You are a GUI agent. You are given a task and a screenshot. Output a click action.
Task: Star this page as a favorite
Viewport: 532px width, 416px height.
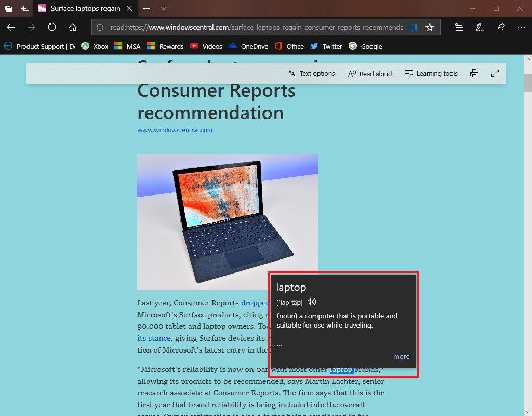430,27
